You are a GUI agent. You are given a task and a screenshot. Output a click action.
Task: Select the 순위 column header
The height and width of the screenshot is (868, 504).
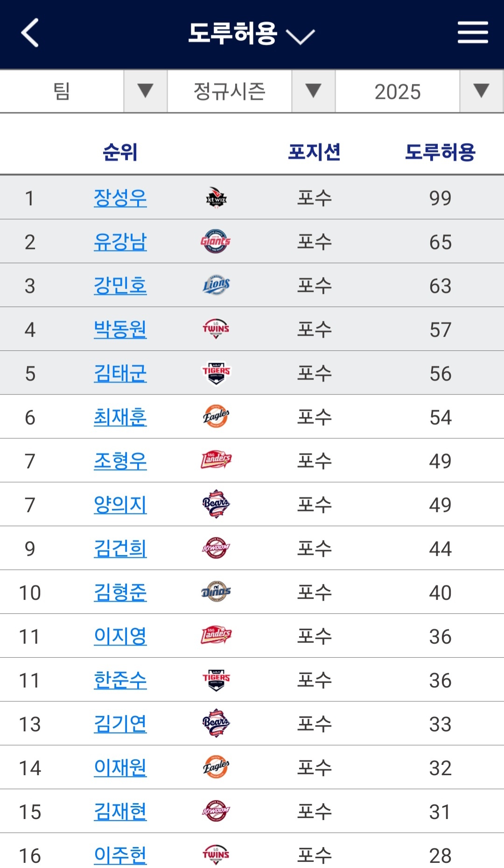(120, 152)
